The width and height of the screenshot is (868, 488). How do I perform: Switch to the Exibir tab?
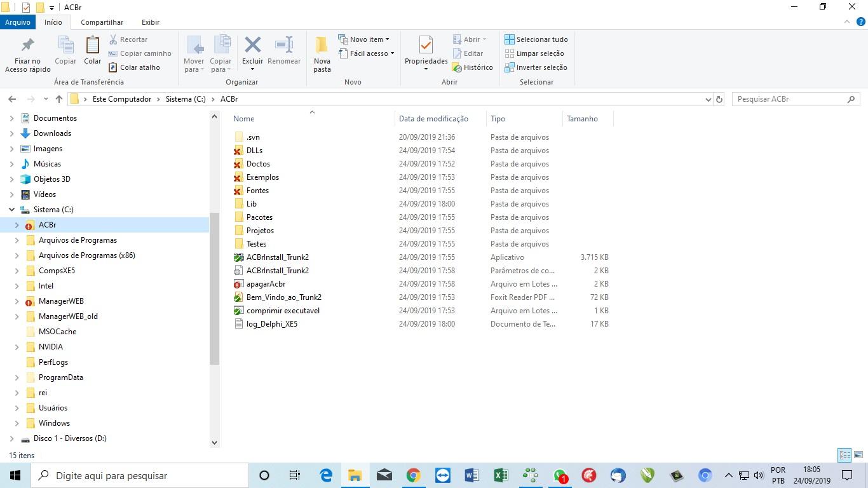(151, 22)
